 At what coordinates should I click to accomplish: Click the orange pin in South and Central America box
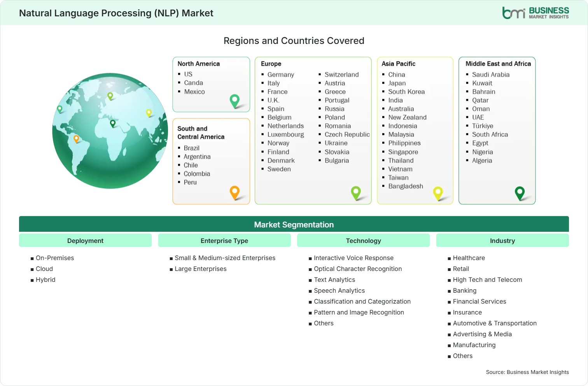(234, 193)
